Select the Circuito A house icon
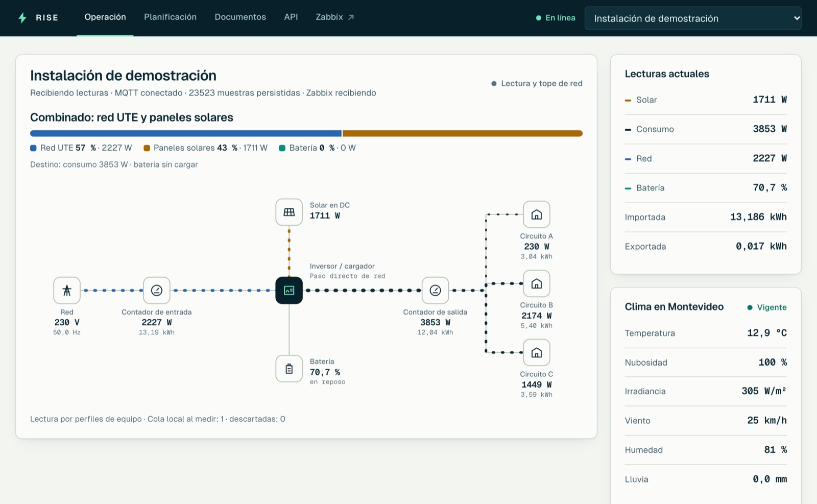This screenshot has height=504, width=817. point(537,214)
